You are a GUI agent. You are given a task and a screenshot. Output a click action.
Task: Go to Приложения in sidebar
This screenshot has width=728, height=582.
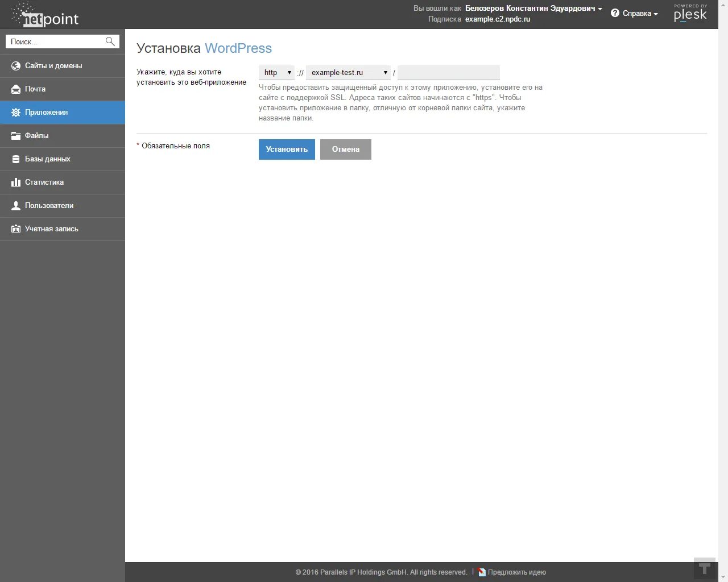pos(63,113)
